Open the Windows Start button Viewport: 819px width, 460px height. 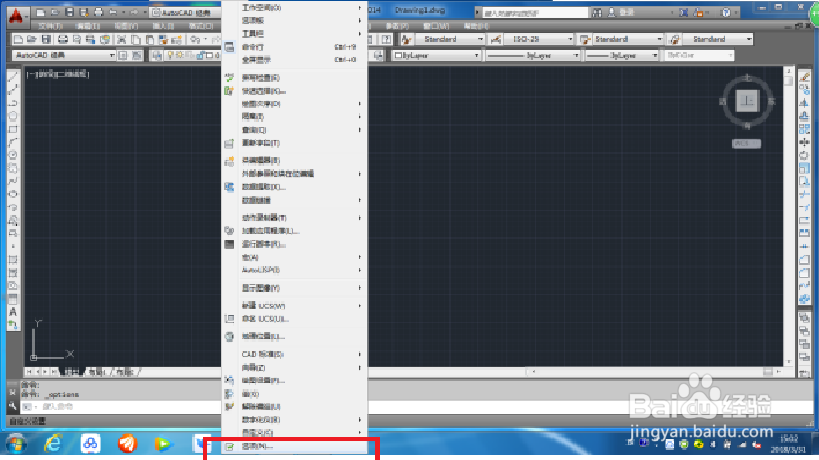16,444
